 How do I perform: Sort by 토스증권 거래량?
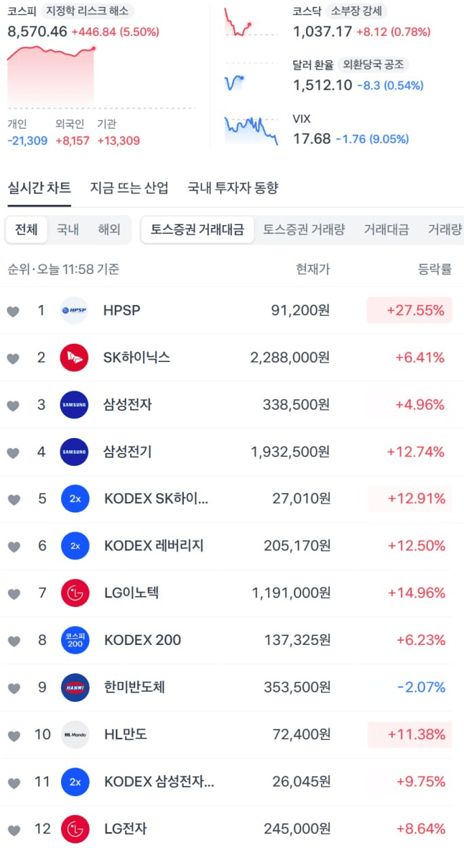pyautogui.click(x=304, y=230)
